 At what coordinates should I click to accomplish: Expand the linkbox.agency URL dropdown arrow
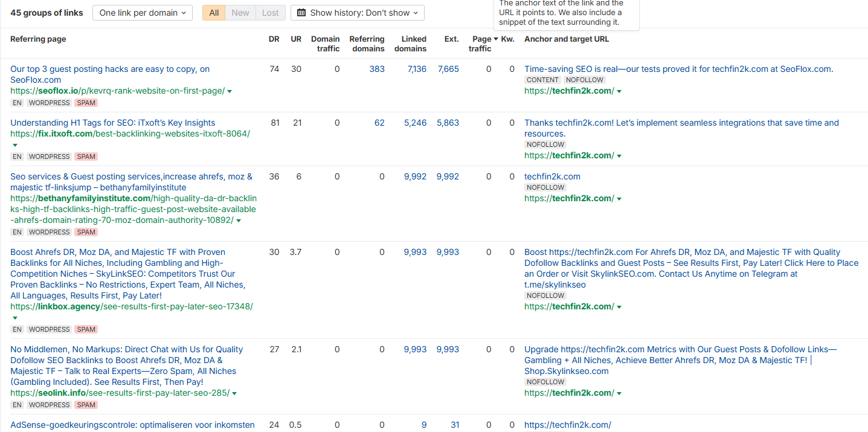tap(15, 318)
